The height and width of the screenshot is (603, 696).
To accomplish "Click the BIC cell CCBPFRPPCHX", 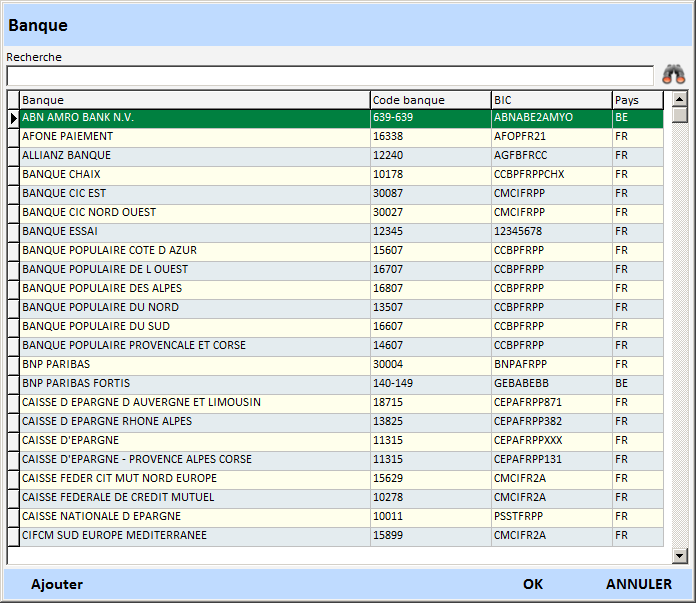I will 552,175.
